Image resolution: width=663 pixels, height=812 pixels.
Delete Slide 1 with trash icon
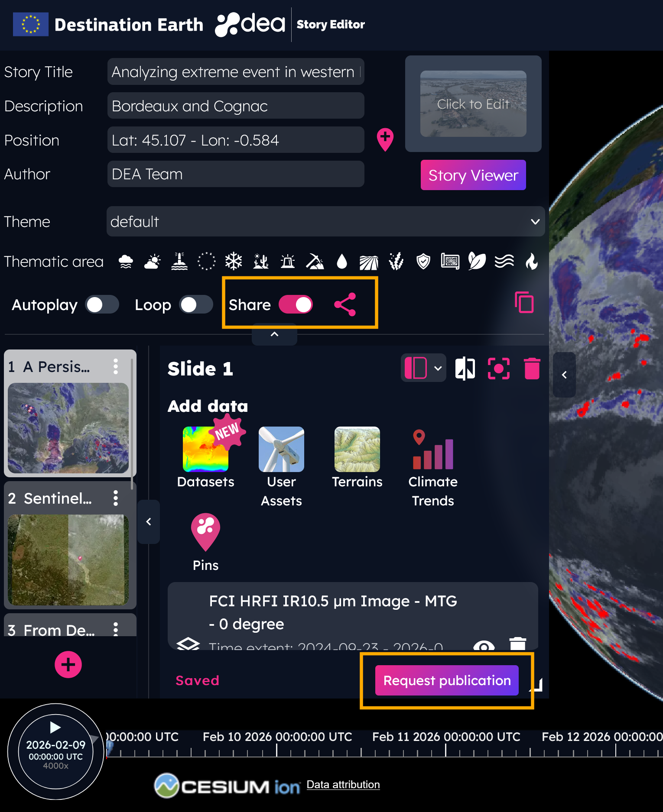pos(532,369)
